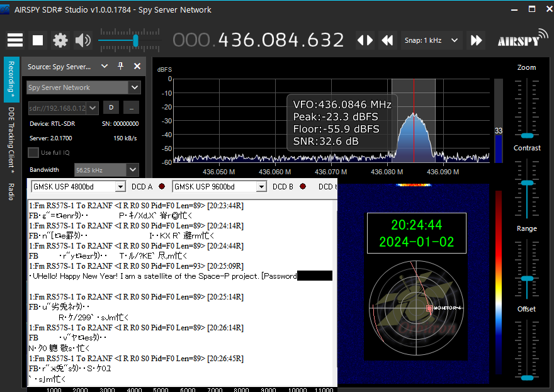This screenshot has height=392, width=554.
Task: Switch to the Recording side tab
Action: point(11,79)
